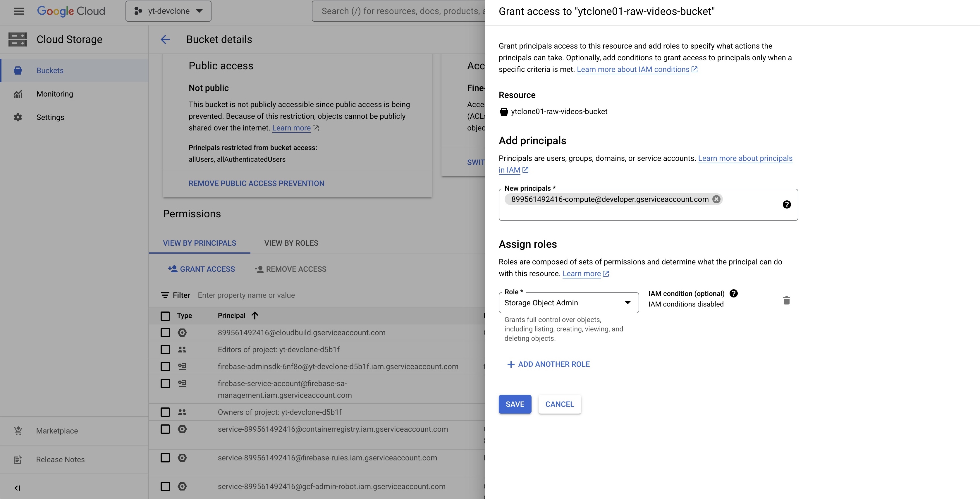
Task: Collapse the left navigation panel
Action: click(17, 488)
